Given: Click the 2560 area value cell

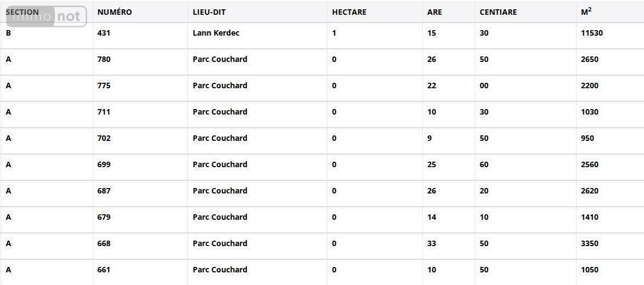Looking at the screenshot, I should [x=589, y=164].
